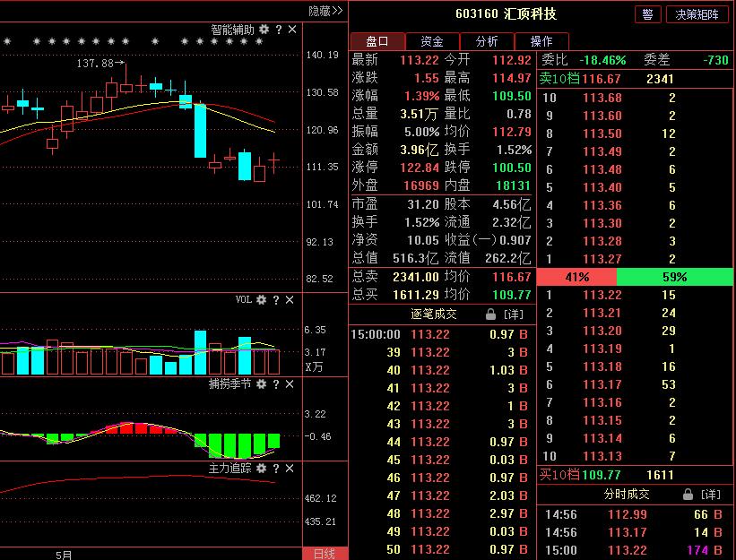Click the 跌停 price 100.50
This screenshot has width=736, height=560.
[x=512, y=168]
